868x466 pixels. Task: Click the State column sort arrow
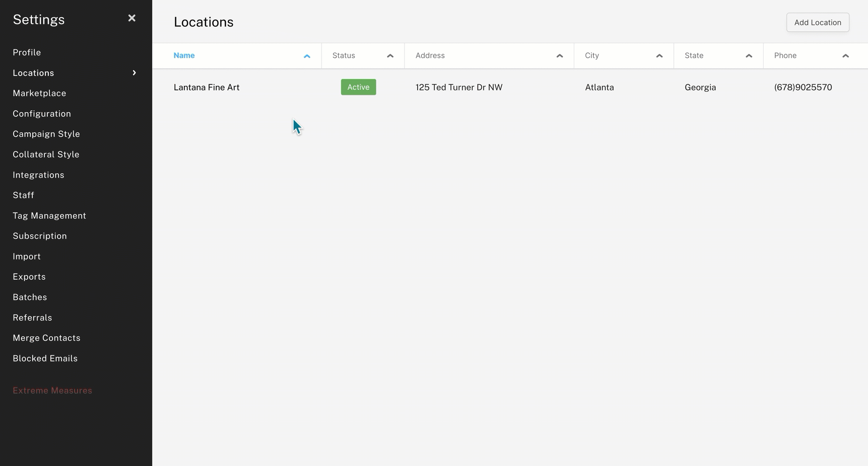[x=749, y=56]
